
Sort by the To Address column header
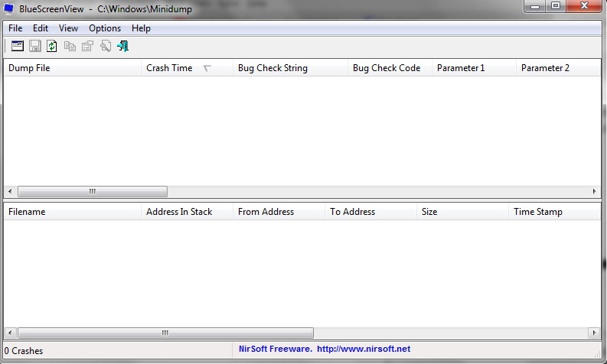tap(370, 212)
